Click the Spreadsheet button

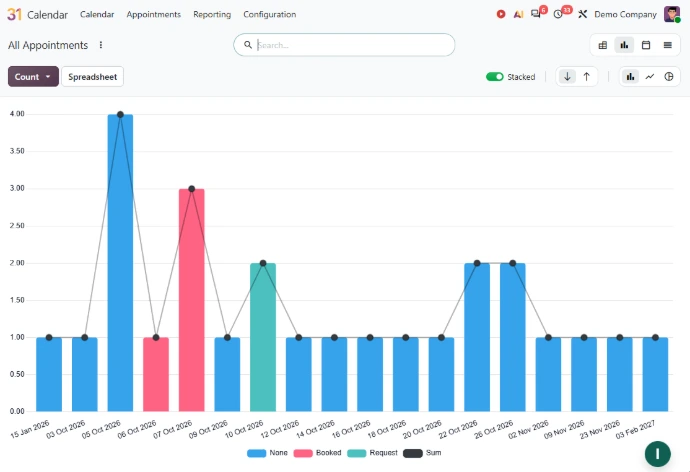click(x=92, y=77)
